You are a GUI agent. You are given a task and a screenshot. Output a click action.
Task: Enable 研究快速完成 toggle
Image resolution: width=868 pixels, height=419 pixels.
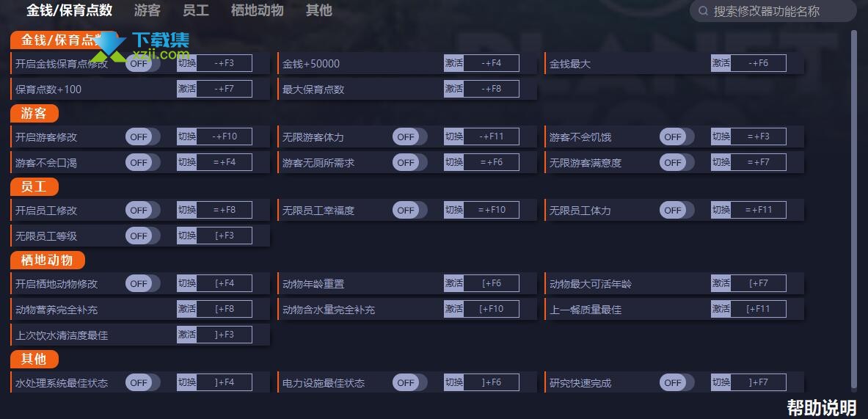click(676, 382)
